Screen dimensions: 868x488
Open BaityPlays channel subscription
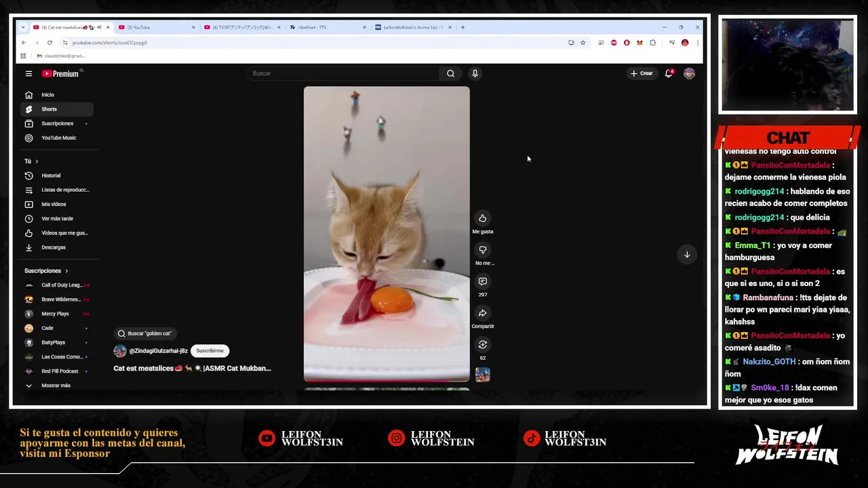click(x=56, y=342)
